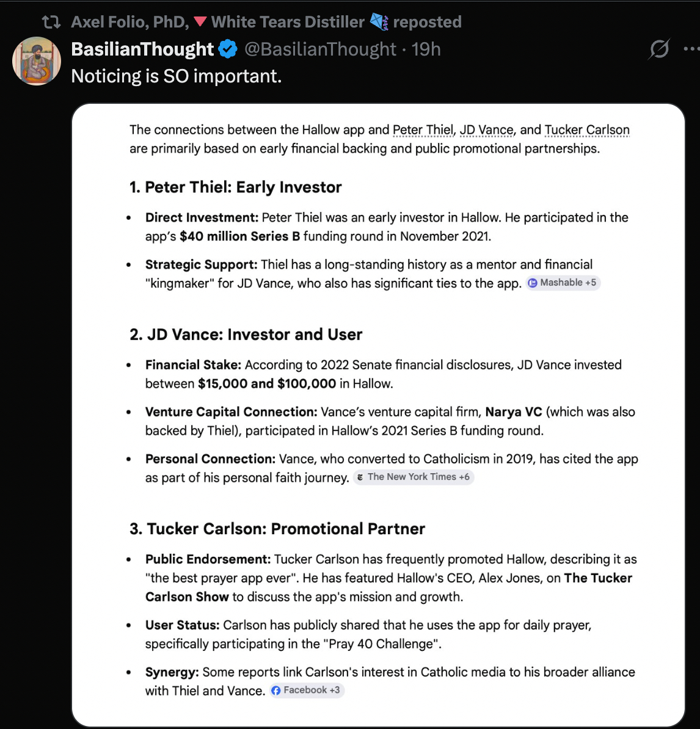Open the Facebook +3 source chip
The image size is (700, 729).
click(307, 691)
